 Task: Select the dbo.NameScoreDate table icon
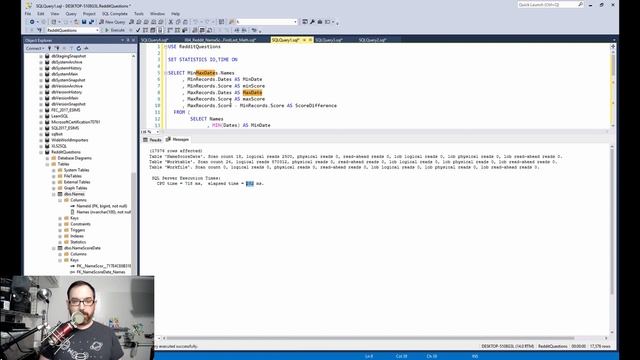click(60, 248)
